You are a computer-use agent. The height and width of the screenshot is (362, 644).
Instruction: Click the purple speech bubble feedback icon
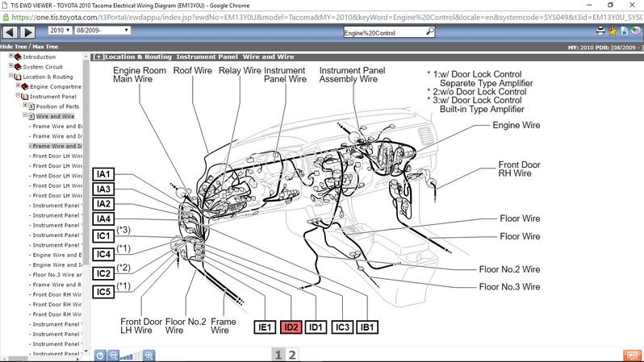(x=636, y=31)
